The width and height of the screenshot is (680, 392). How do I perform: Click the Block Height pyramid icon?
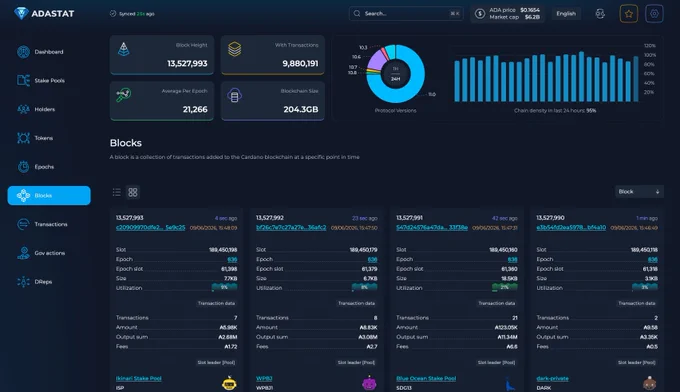pos(124,49)
